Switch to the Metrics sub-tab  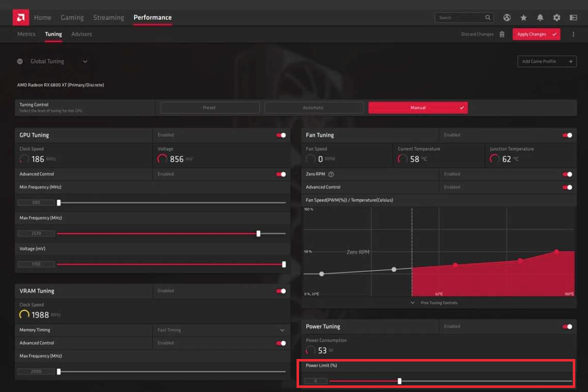tap(26, 34)
